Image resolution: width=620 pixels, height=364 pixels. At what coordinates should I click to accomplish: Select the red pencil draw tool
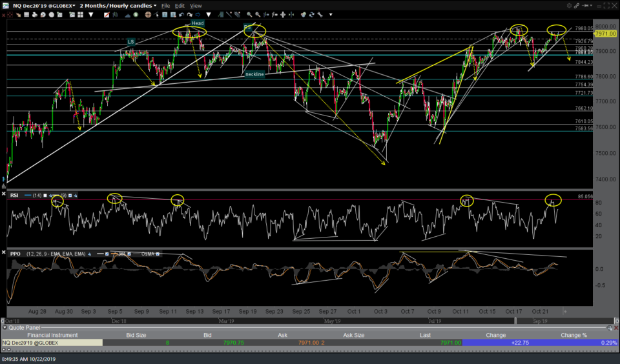[x=107, y=15]
